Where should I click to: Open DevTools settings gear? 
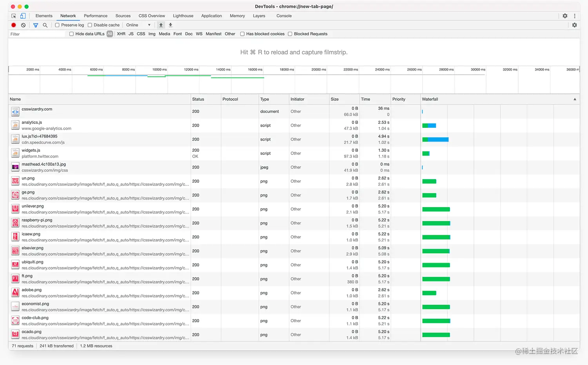pyautogui.click(x=565, y=16)
